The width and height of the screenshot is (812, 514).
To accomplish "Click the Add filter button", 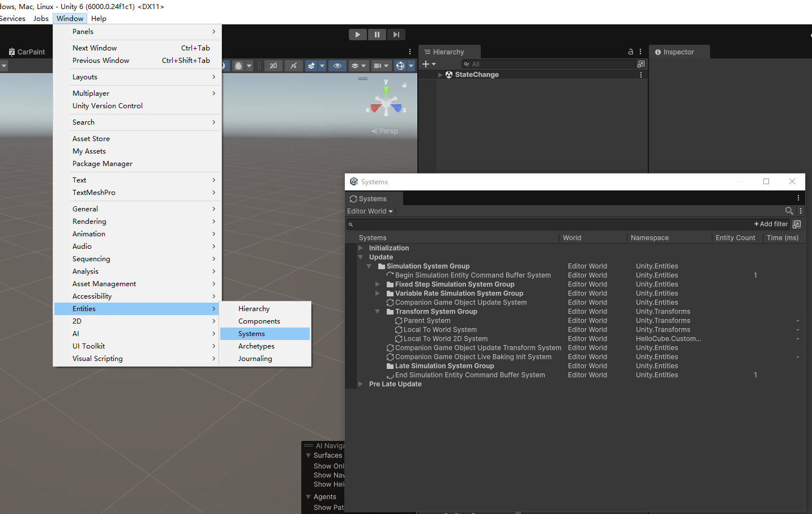I will [x=771, y=224].
